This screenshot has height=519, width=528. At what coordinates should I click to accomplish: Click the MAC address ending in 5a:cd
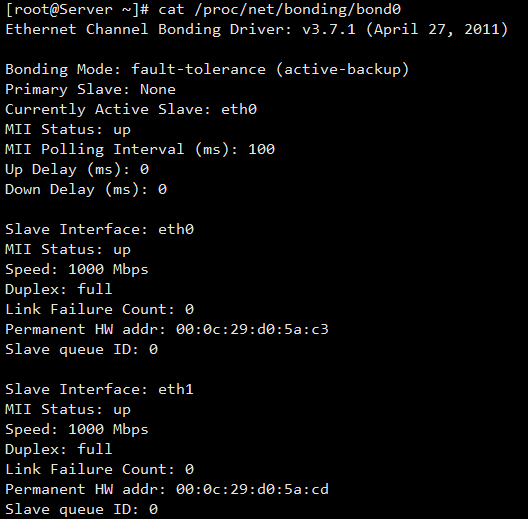tap(252, 489)
